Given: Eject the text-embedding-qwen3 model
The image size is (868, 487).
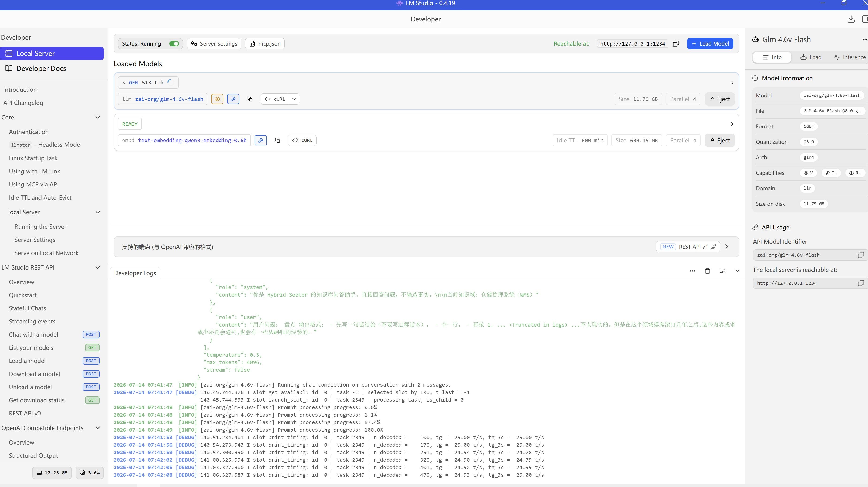Looking at the screenshot, I should (x=720, y=141).
